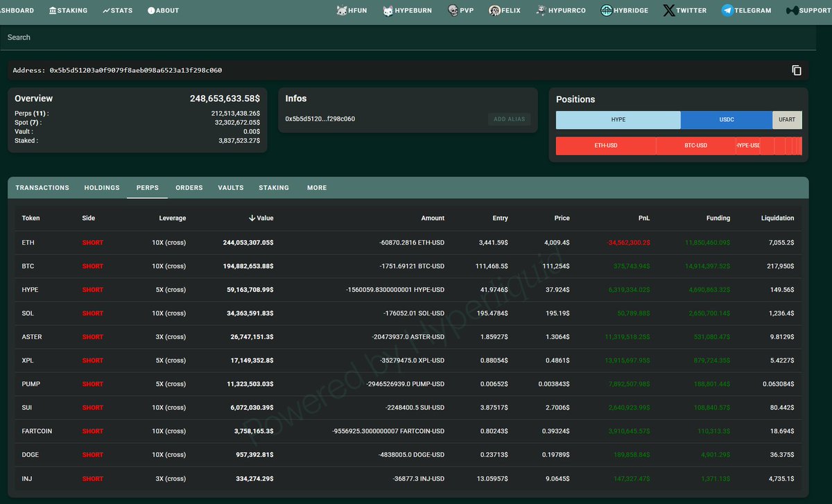Click the Spot (7) overview line
This screenshot has height=504, width=832.
(137, 122)
